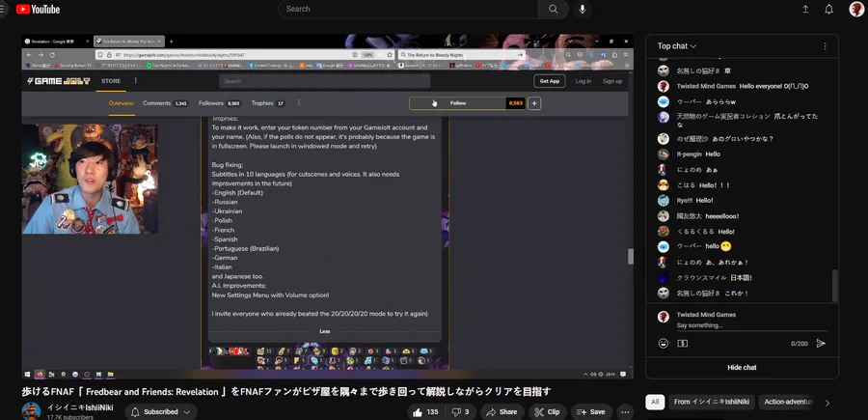Viewport: 868px width, 420px height.
Task: Click R-pengin's chat avatar
Action: click(664, 154)
